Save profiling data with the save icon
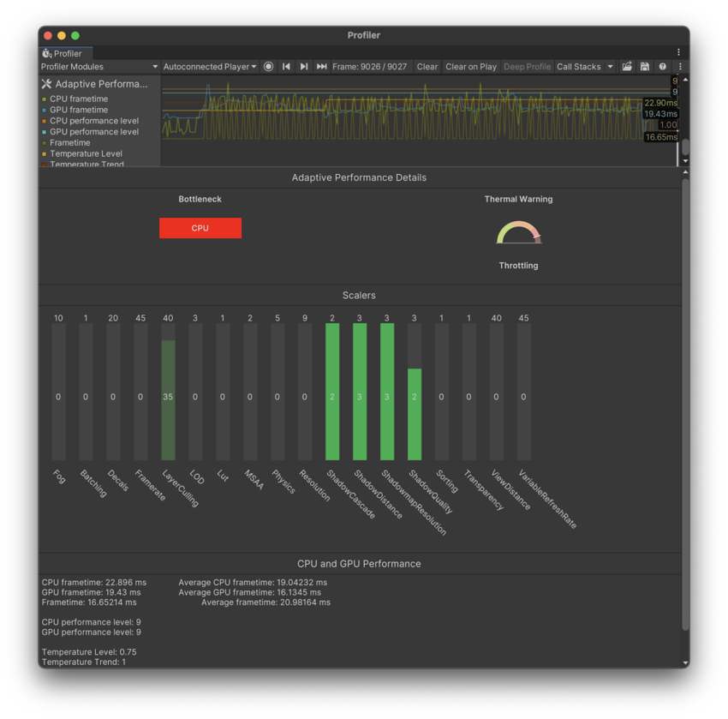The image size is (728, 719). pos(645,66)
